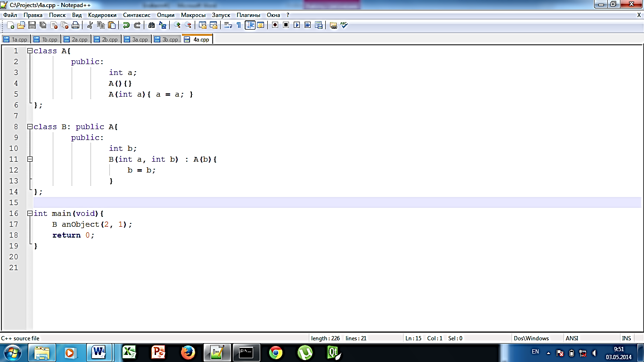Click the Print toolbar icon
The width and height of the screenshot is (644, 362).
pyautogui.click(x=75, y=25)
